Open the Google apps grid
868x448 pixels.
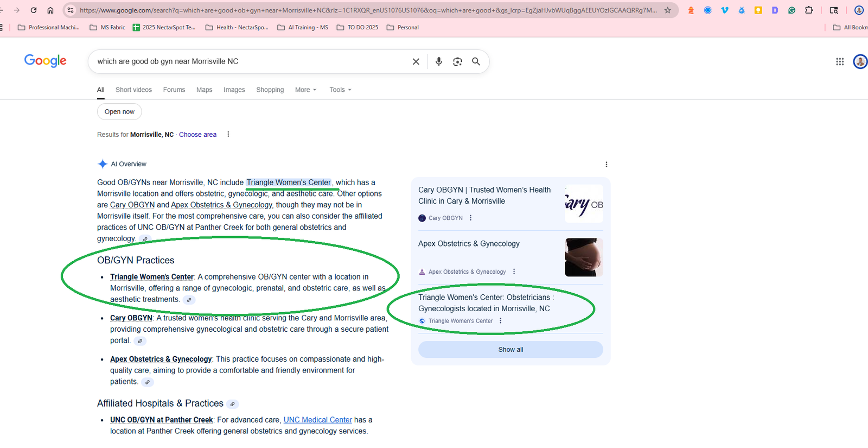[840, 62]
